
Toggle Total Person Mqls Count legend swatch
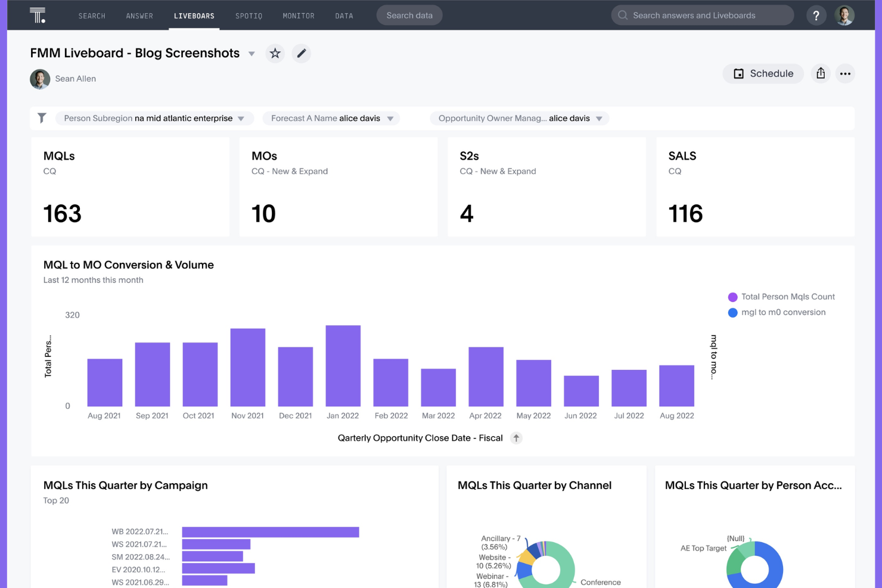point(733,297)
